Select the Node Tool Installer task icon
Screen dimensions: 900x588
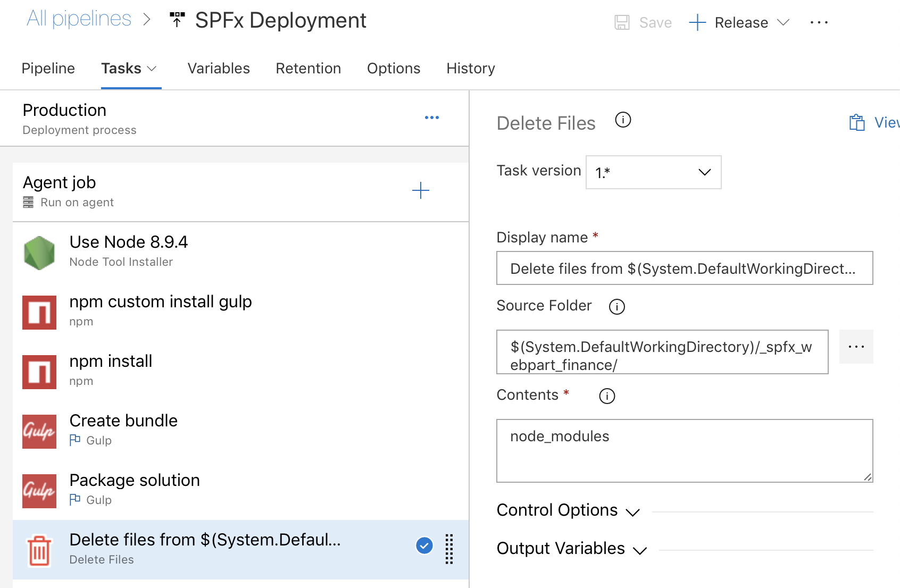[39, 253]
